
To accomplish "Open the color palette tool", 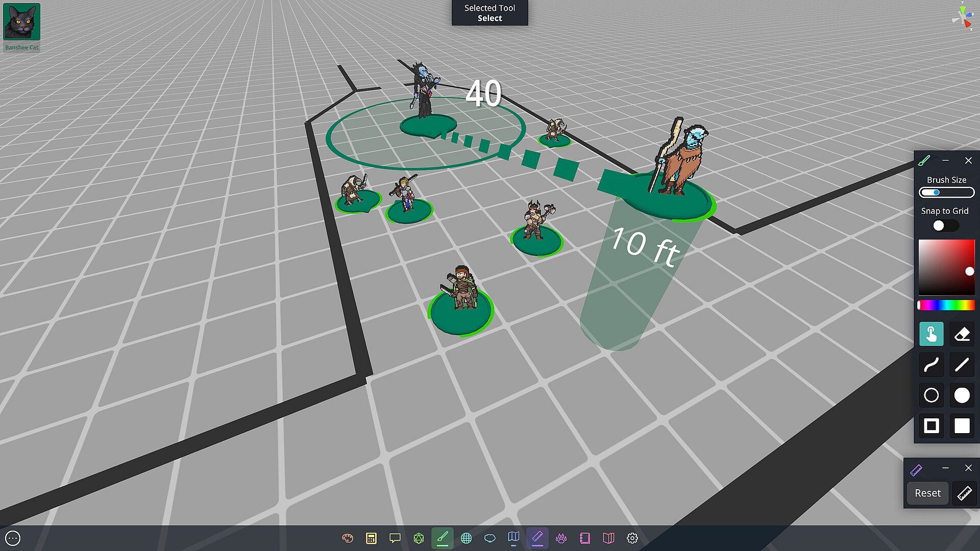I will pyautogui.click(x=348, y=538).
